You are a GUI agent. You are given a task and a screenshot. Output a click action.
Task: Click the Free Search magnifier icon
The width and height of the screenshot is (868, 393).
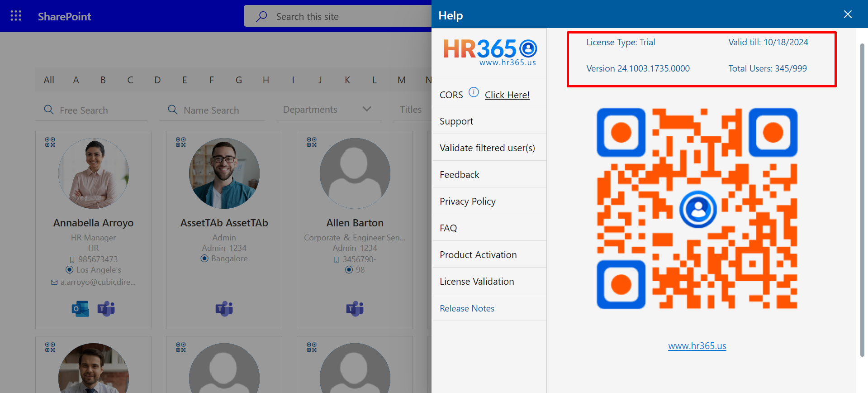(x=49, y=110)
